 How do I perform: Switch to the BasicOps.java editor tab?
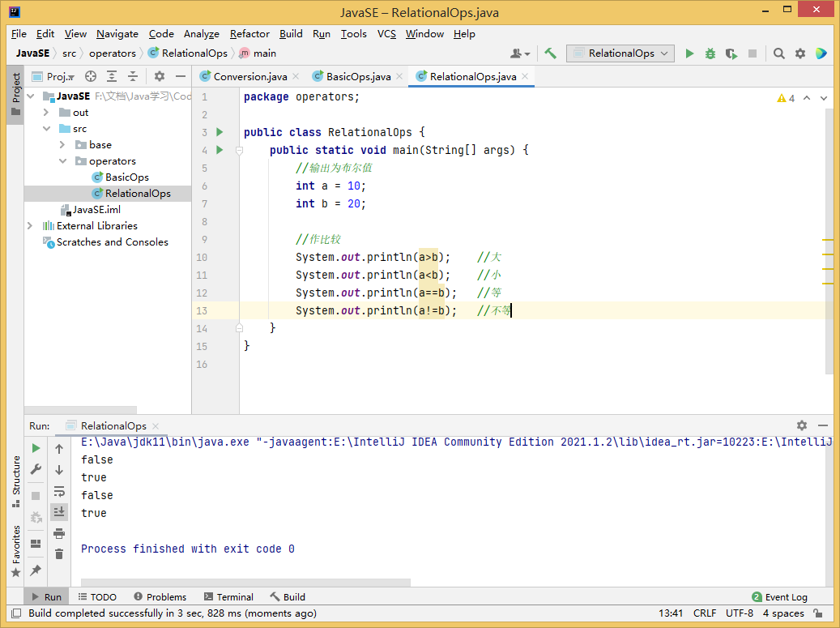click(x=357, y=76)
